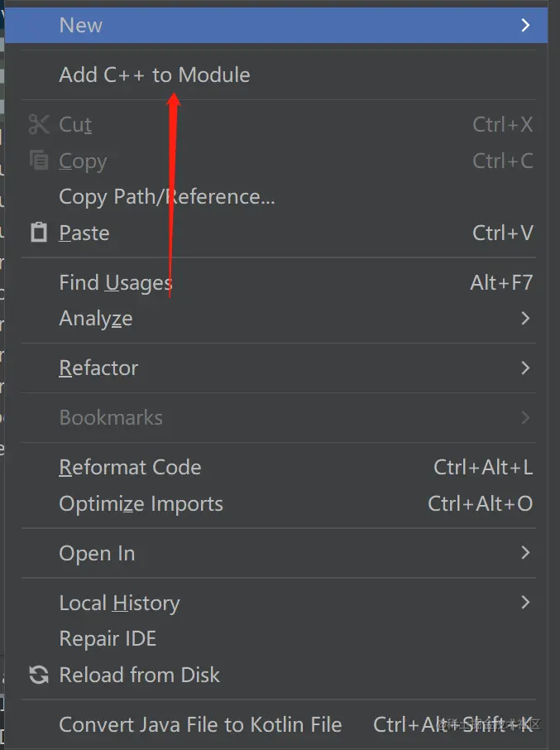Click the clipboard Paste icon

(x=39, y=233)
